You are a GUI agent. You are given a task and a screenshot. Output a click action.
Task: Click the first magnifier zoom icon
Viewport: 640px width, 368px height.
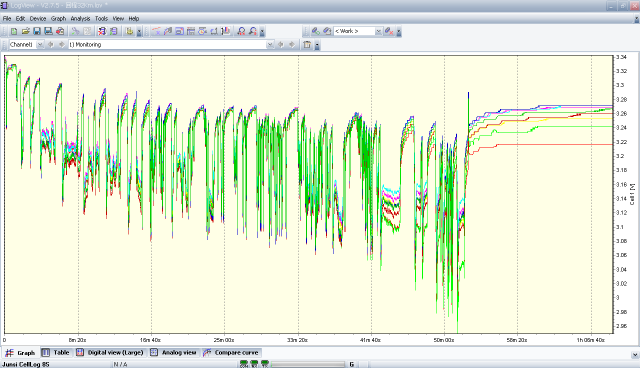[x=241, y=31]
